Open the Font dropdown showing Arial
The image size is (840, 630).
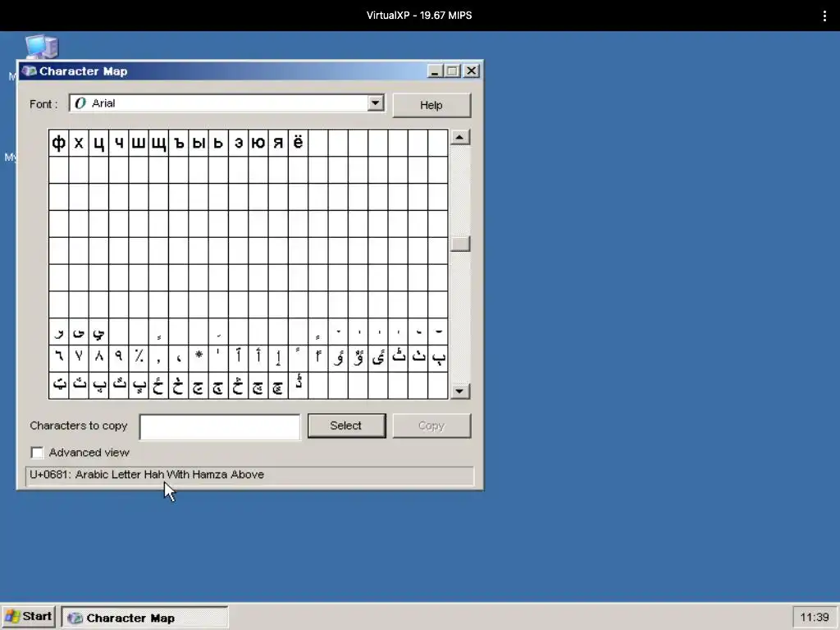click(x=376, y=103)
